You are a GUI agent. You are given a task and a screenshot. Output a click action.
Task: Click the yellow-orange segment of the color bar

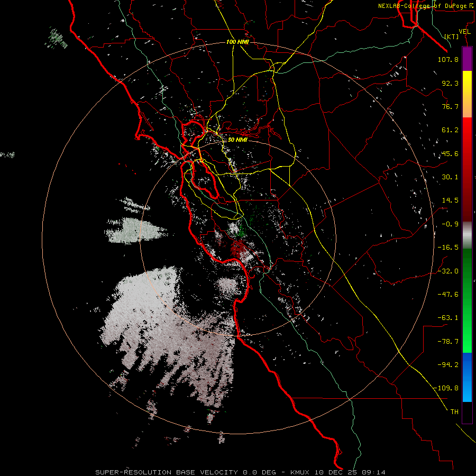click(467, 94)
